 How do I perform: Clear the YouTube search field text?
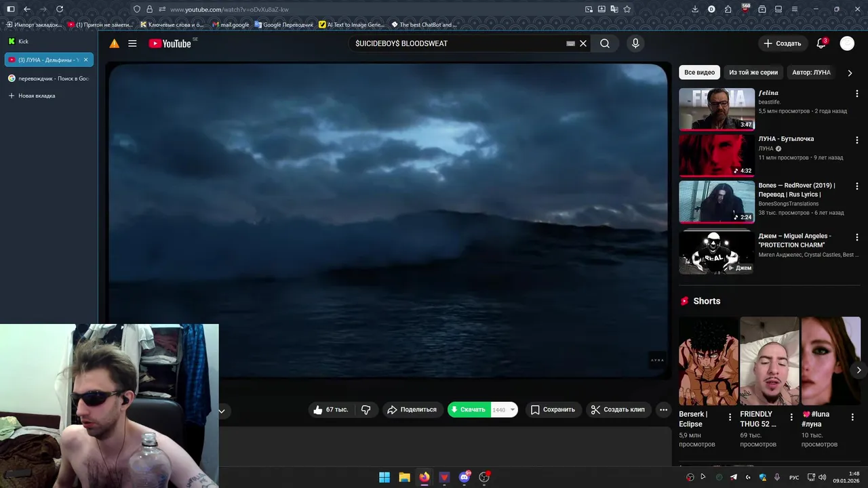583,43
